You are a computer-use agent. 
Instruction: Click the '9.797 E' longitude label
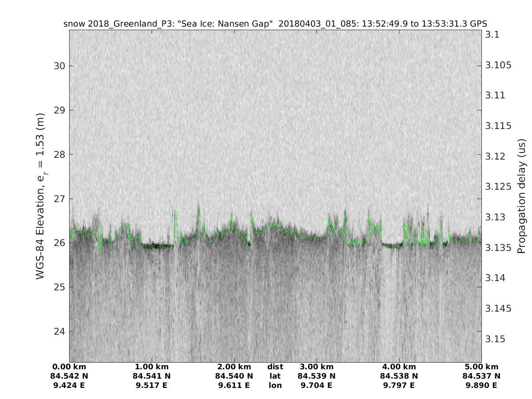[399, 386]
